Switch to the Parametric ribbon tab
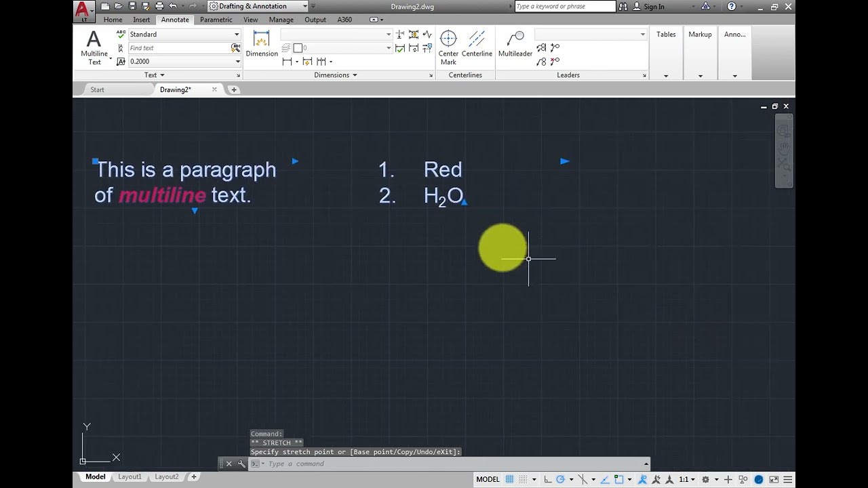868x488 pixels. (216, 20)
